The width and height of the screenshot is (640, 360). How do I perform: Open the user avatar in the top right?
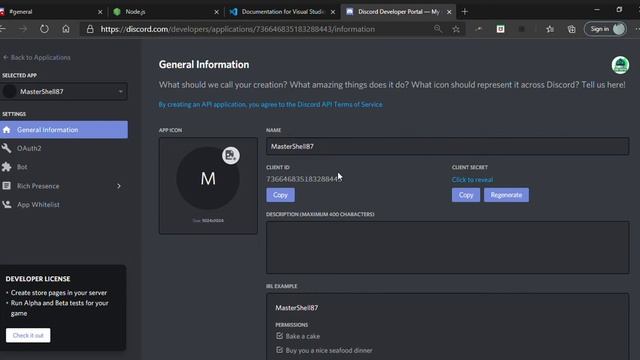click(x=620, y=65)
